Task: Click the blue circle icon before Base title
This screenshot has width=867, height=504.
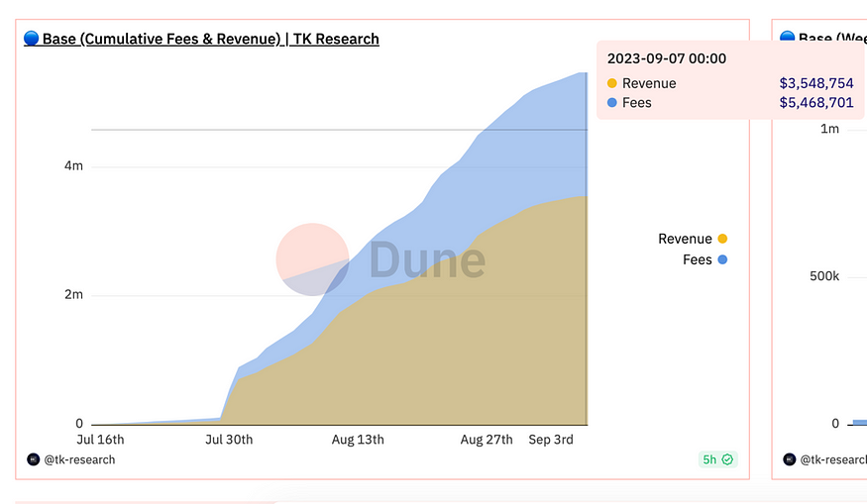Action: click(x=31, y=40)
